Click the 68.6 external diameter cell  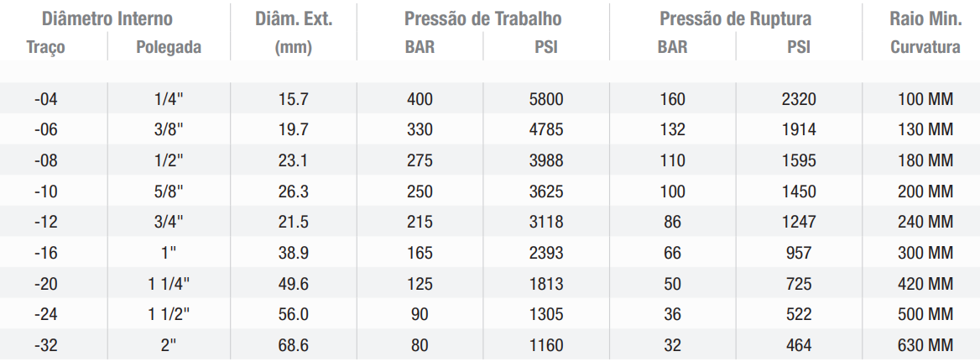click(x=294, y=345)
